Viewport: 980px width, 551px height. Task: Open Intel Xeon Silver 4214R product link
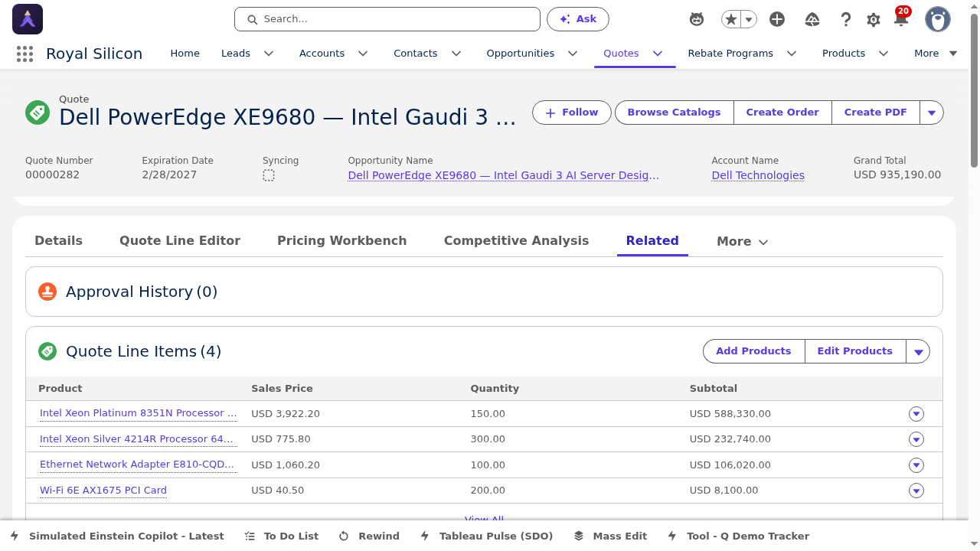(x=137, y=439)
